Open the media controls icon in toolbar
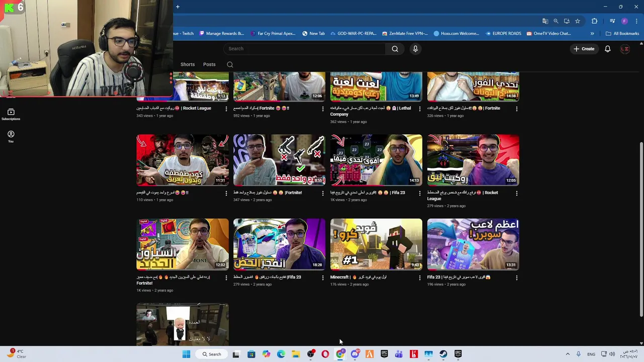 point(612,21)
